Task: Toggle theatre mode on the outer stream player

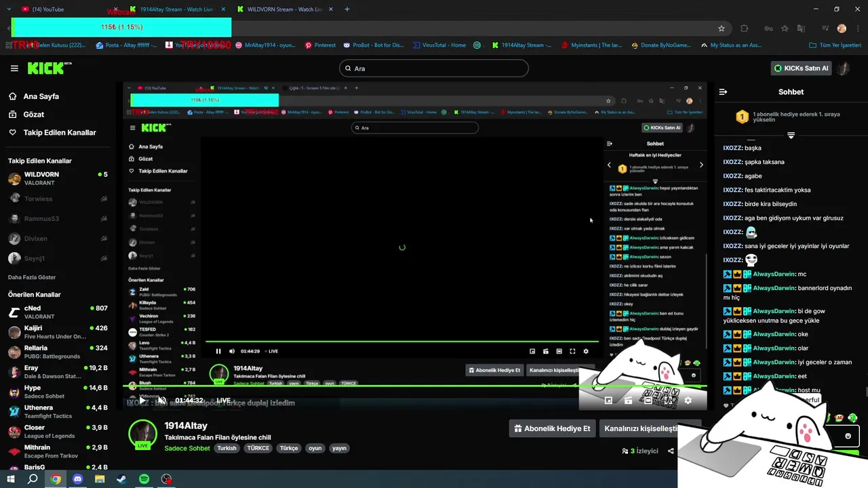Action: pyautogui.click(x=648, y=401)
